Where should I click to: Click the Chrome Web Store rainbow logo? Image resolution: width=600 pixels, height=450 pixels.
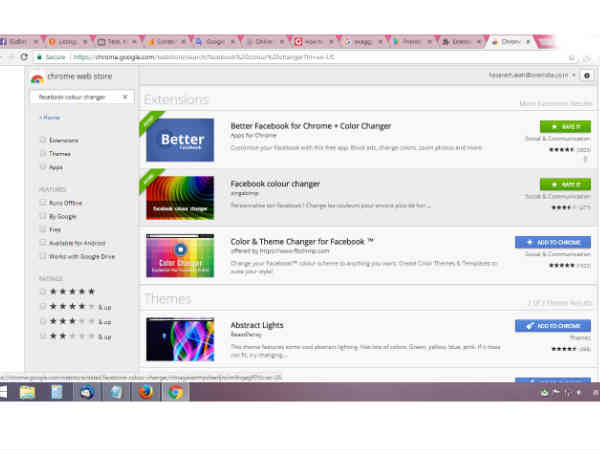37,77
